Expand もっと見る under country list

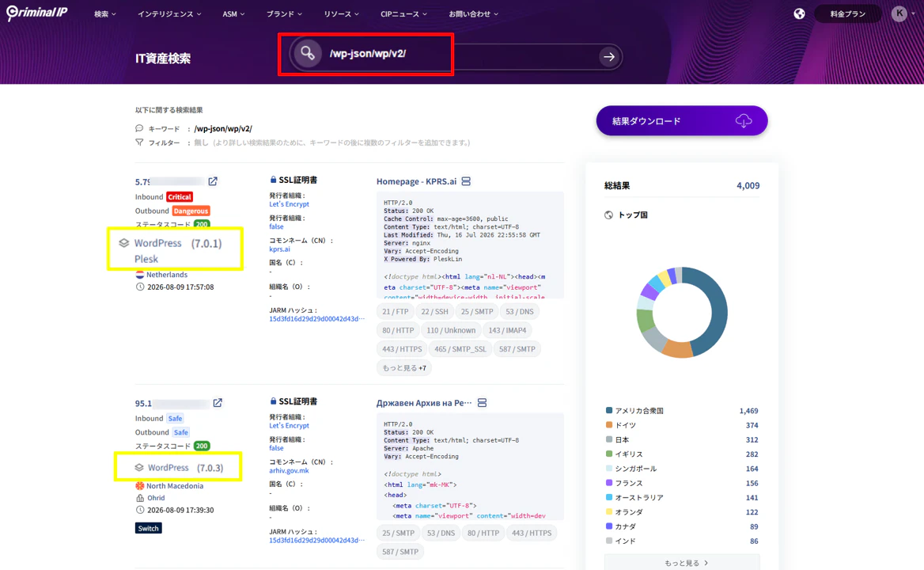(682, 562)
